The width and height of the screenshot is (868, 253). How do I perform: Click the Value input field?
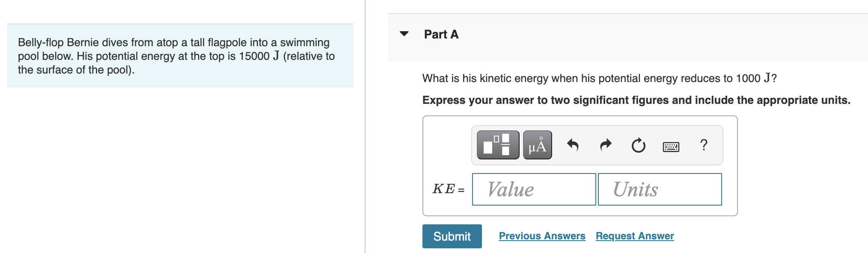click(x=534, y=189)
